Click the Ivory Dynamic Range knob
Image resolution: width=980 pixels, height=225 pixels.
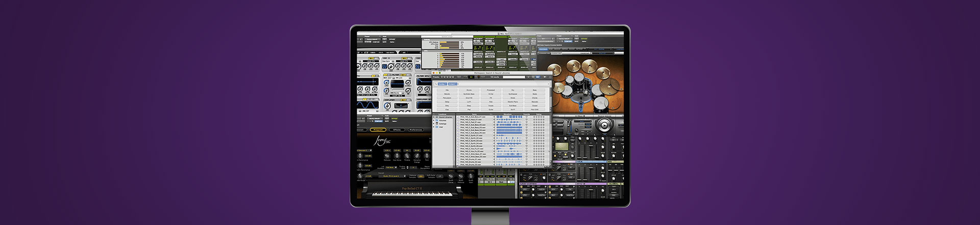tap(417, 156)
